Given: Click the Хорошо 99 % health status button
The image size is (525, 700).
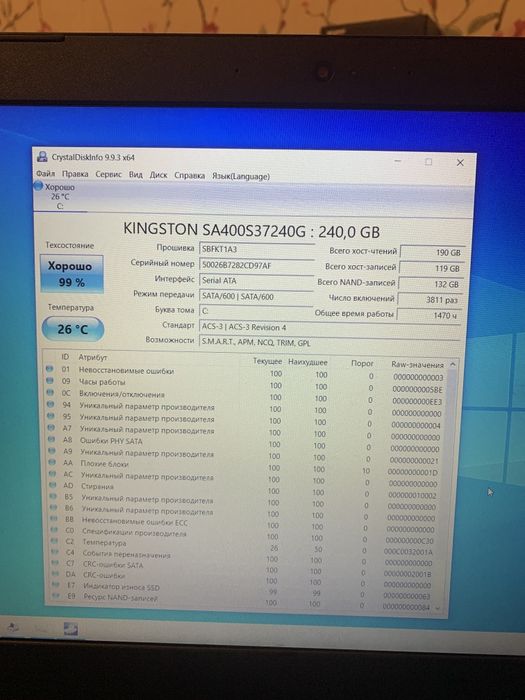Looking at the screenshot, I should [x=71, y=274].
